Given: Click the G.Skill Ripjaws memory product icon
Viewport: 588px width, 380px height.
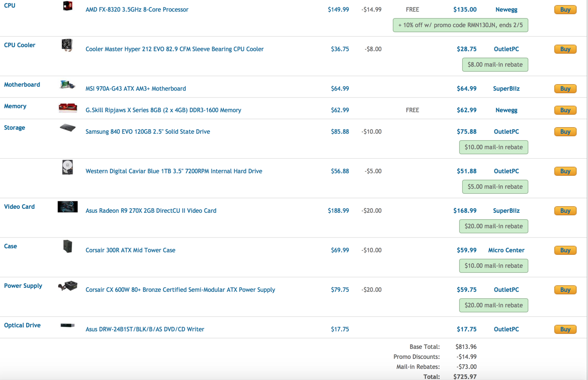Looking at the screenshot, I should pyautogui.click(x=68, y=107).
